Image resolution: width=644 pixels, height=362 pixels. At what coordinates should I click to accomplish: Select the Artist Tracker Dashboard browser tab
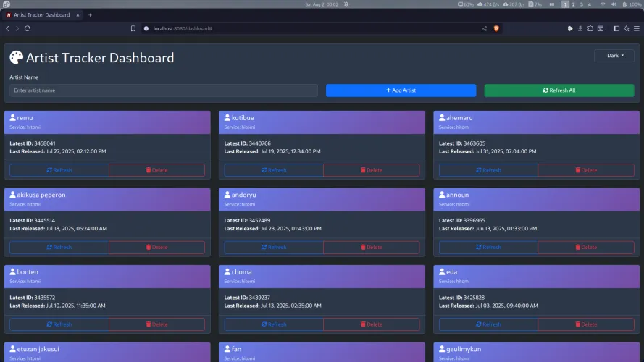tap(41, 14)
